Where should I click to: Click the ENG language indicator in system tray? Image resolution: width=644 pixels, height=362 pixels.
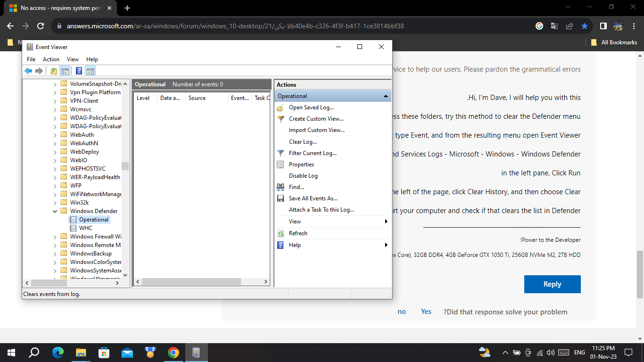coord(579,352)
